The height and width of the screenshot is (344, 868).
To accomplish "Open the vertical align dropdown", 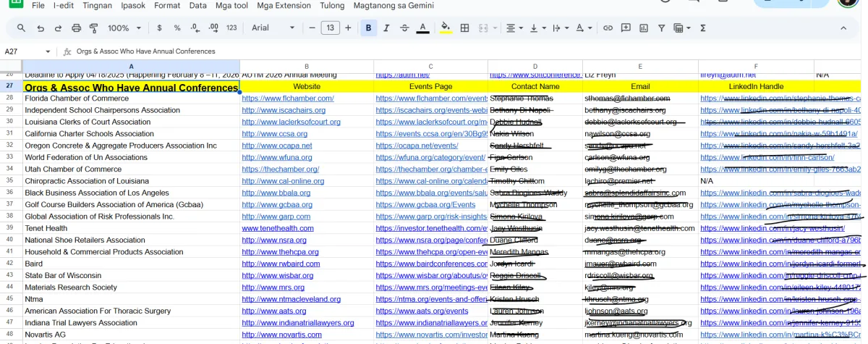I will [537, 28].
